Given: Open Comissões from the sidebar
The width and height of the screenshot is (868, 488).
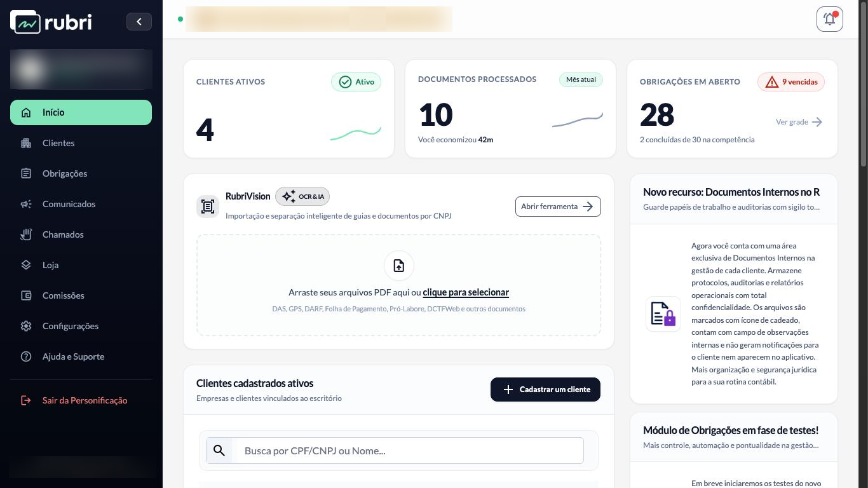Looking at the screenshot, I should [81, 295].
